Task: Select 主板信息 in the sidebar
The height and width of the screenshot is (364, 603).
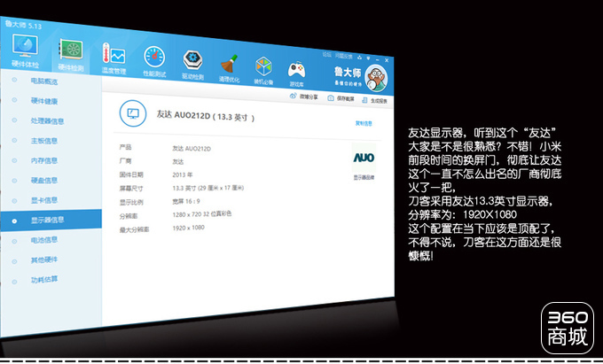Action: tap(44, 141)
